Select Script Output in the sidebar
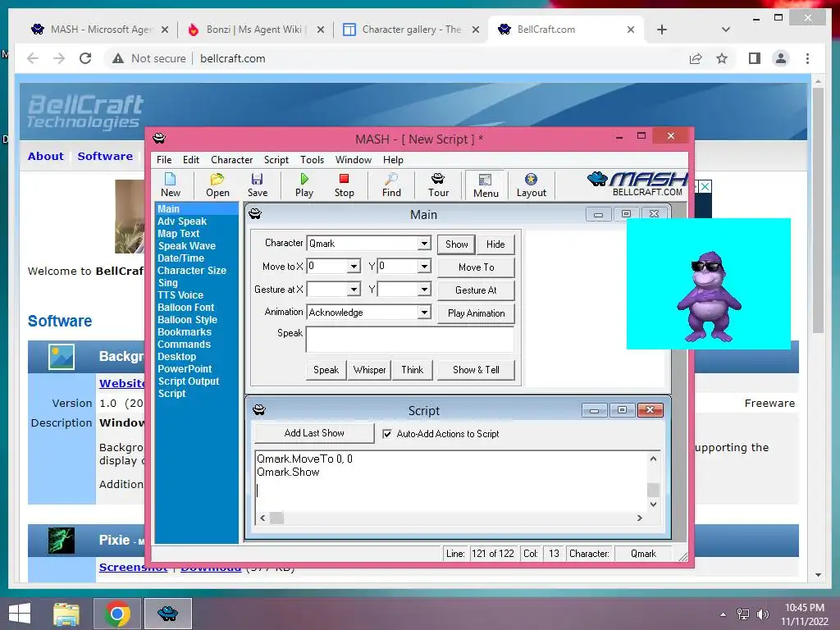The image size is (840, 630). [x=188, y=381]
